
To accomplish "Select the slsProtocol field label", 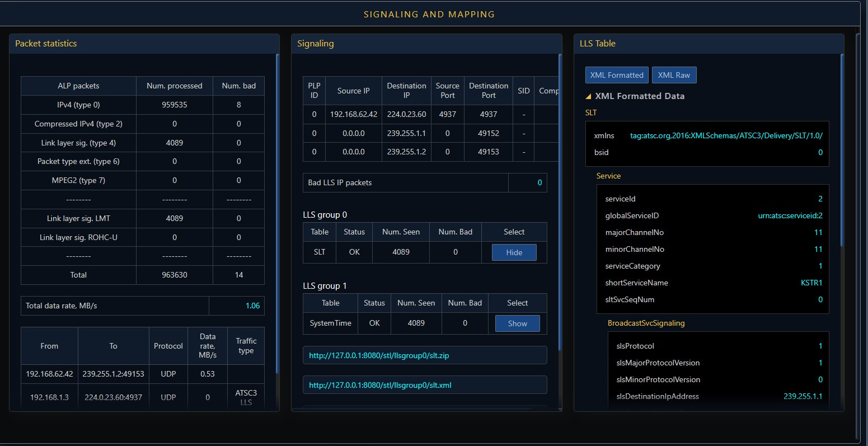I will coord(635,346).
